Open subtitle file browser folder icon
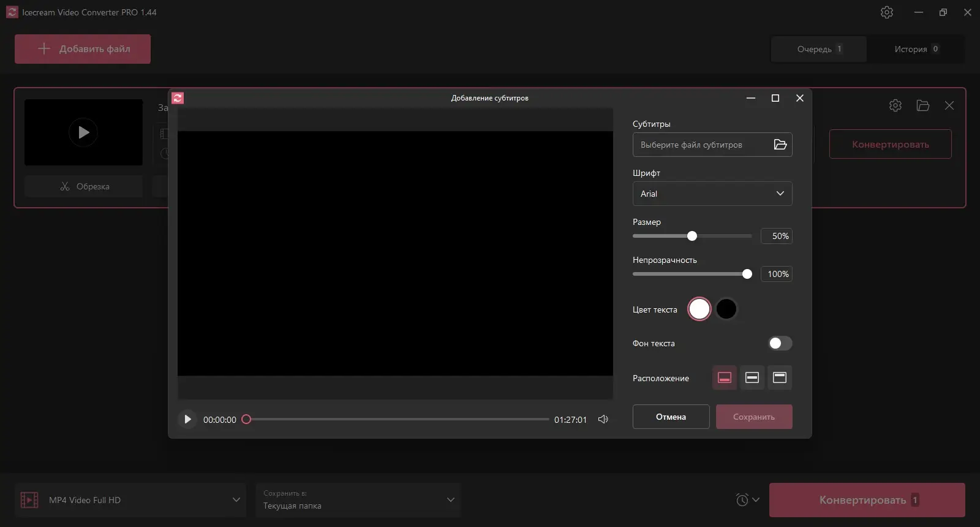The width and height of the screenshot is (980, 527). tap(780, 145)
